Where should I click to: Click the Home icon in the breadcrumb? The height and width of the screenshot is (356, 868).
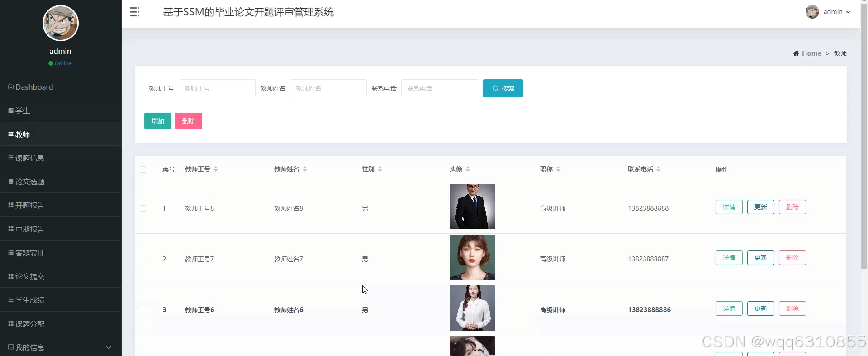tap(796, 53)
